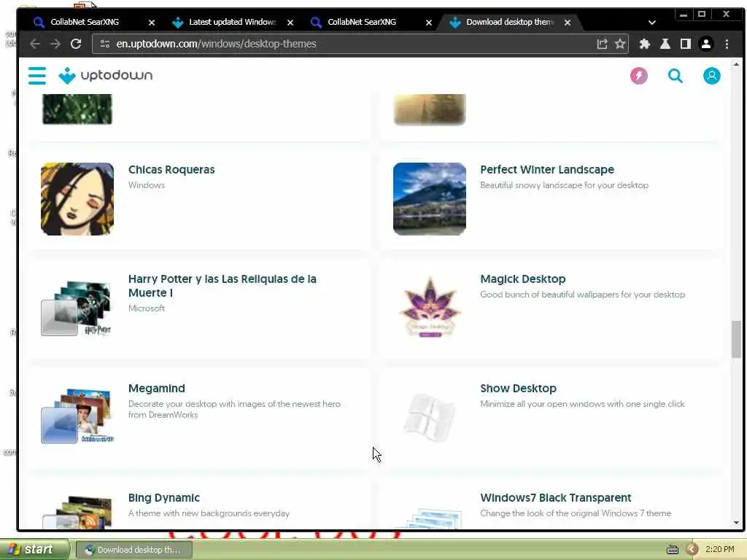The image size is (747, 560).
Task: Click the scrollbar up arrow
Action: click(737, 64)
